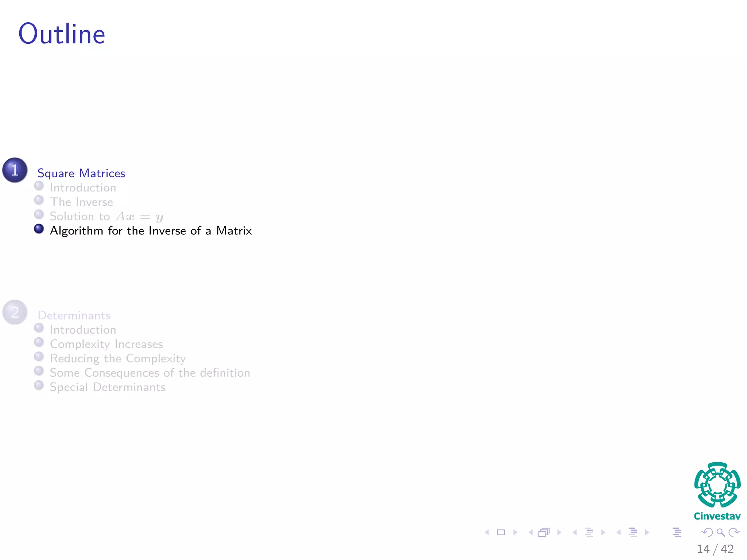The width and height of the screenshot is (747, 560).
Task: Go to previous slide using left arrow
Action: click(487, 532)
